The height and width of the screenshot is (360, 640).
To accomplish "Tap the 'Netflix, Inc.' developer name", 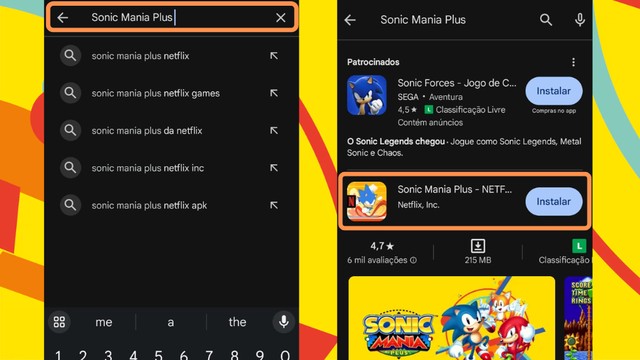I will (x=418, y=205).
